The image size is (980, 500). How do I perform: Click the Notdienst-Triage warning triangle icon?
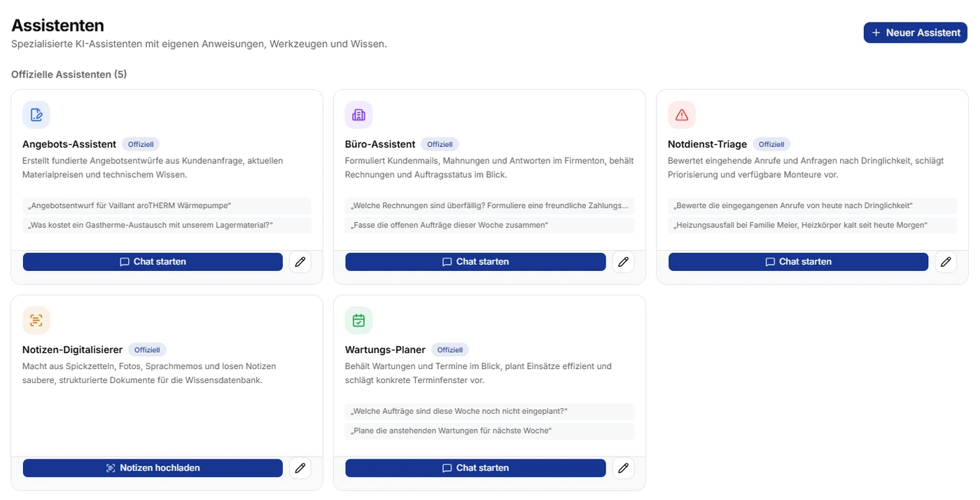(x=682, y=115)
